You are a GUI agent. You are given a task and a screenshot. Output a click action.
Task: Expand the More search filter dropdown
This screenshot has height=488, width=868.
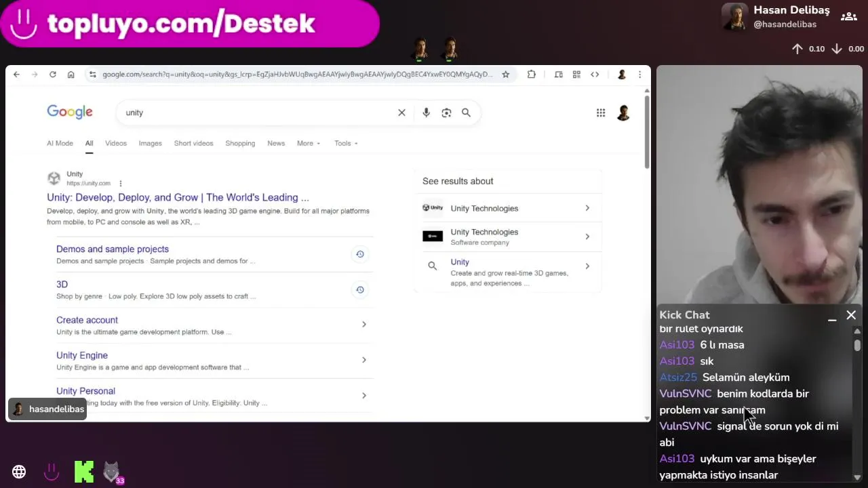[x=309, y=144]
